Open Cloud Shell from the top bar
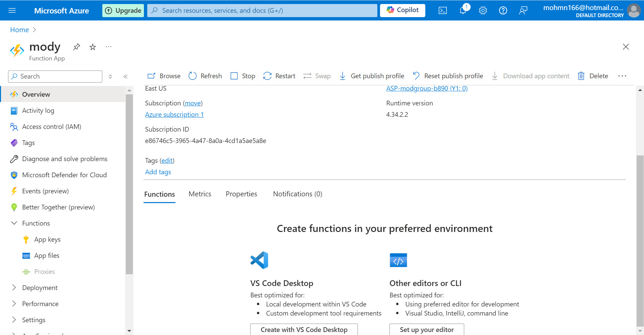Screen dimensions: 644x335 tap(443, 10)
